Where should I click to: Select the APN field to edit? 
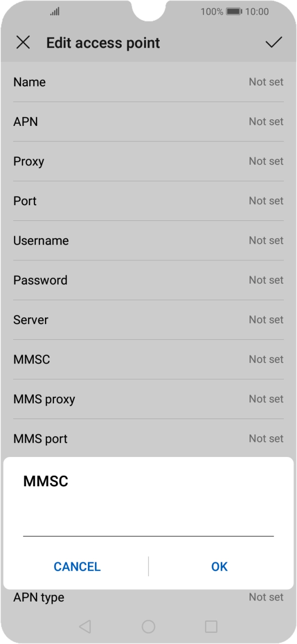pos(148,121)
